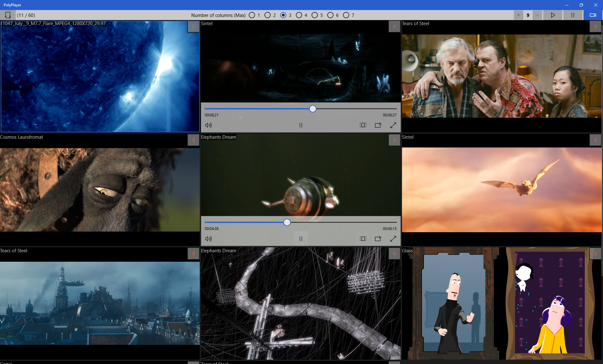Click the camera icon in top toolbar

(593, 15)
